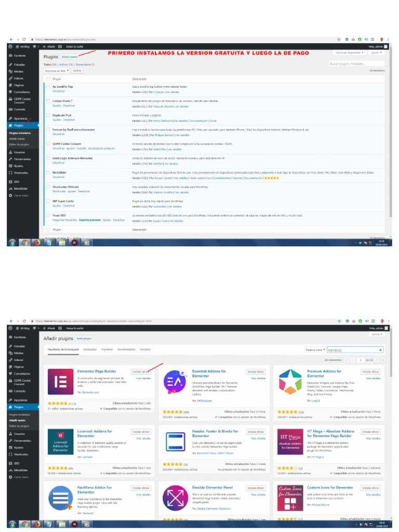
Task: Click Entradas pin icon on Plugins page
Action: (10, 64)
